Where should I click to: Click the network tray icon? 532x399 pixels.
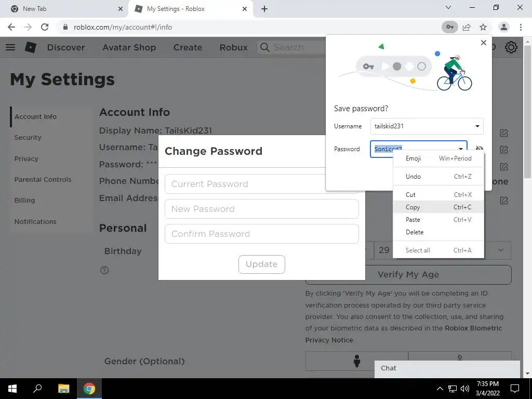[x=453, y=389]
